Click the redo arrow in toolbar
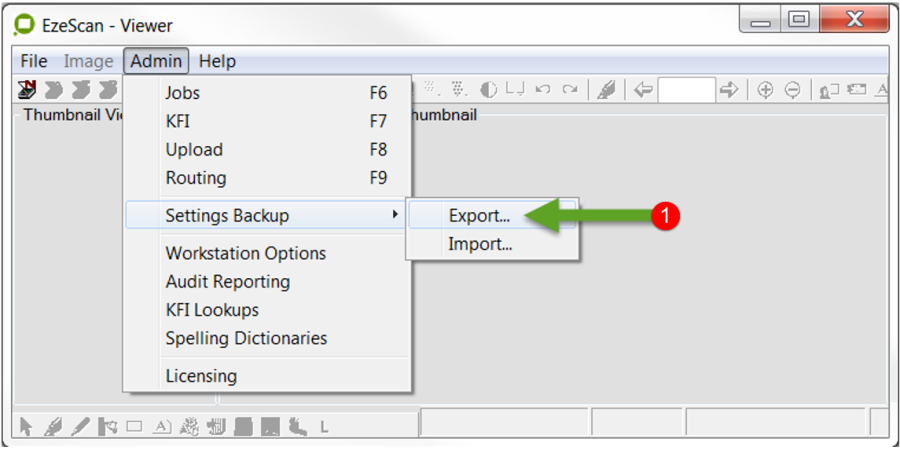The width and height of the screenshot is (900, 450). (569, 90)
